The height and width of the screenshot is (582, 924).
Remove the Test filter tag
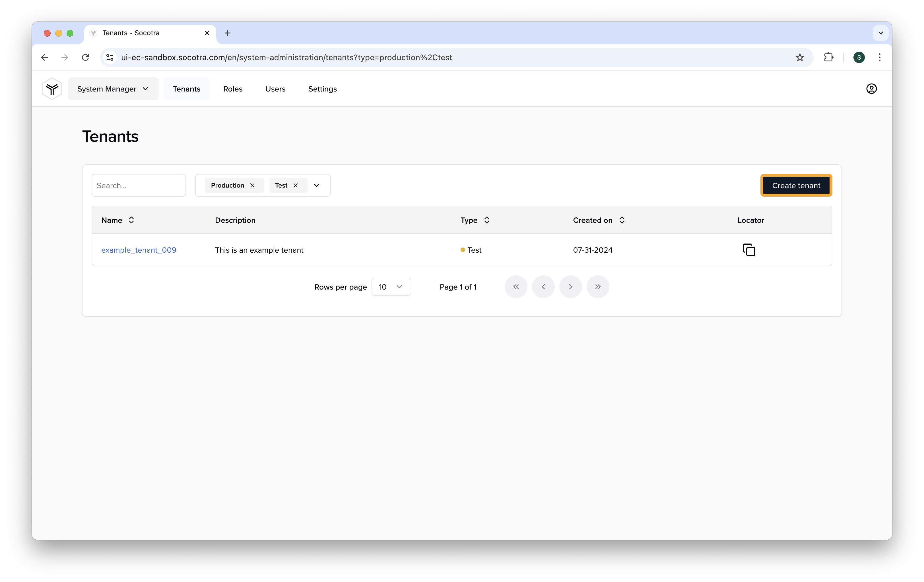tap(296, 185)
